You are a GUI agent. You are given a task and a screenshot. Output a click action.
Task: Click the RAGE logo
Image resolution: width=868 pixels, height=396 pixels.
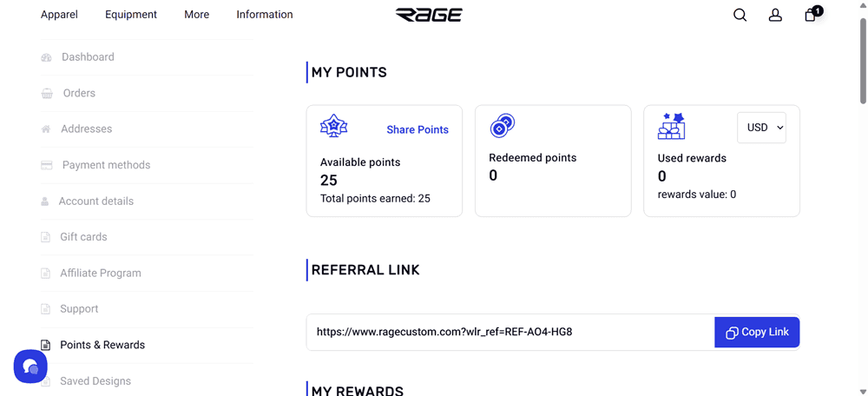(x=429, y=15)
